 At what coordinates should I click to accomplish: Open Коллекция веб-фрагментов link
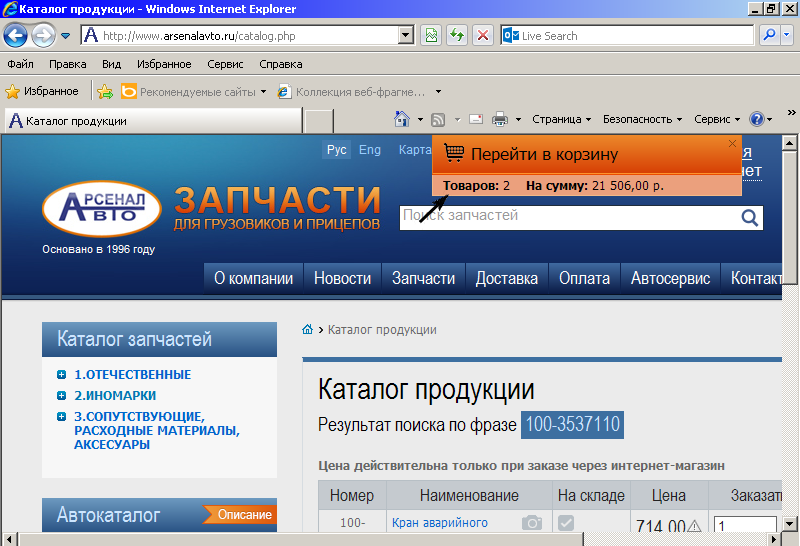[352, 92]
